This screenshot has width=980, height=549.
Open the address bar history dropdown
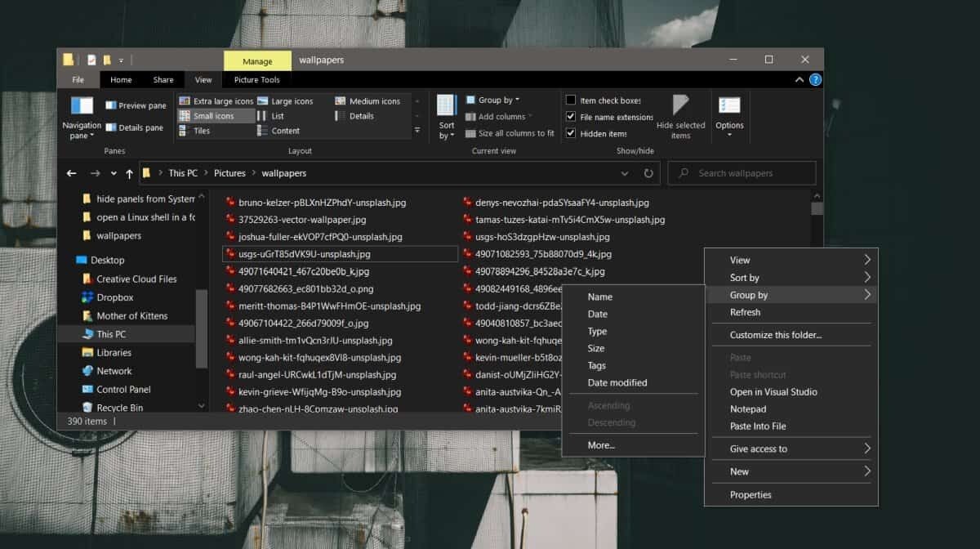click(x=625, y=173)
